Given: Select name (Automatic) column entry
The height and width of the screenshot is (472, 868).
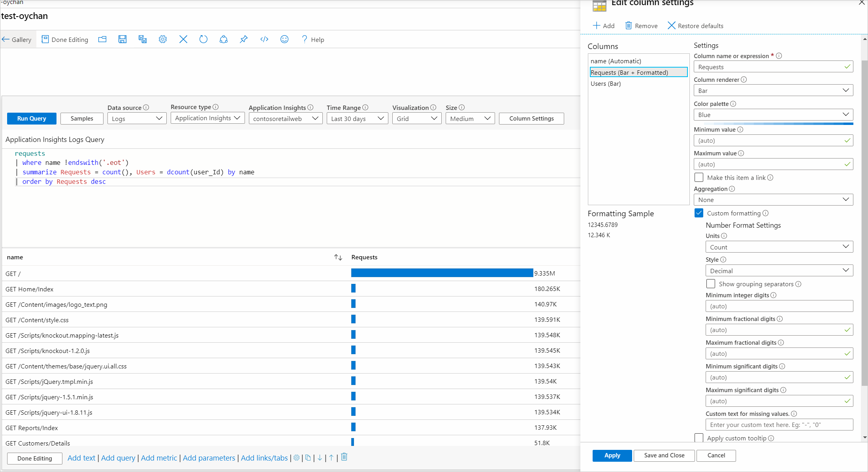Looking at the screenshot, I should pyautogui.click(x=616, y=61).
